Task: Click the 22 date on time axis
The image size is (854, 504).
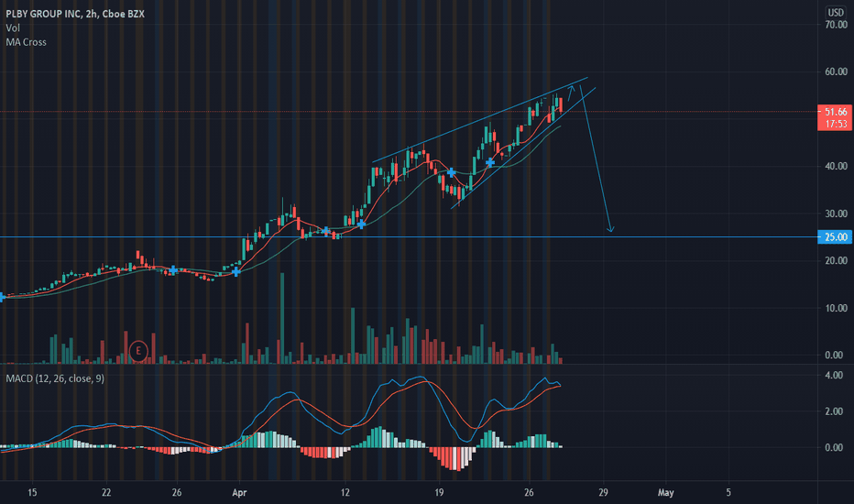Action: point(106,493)
